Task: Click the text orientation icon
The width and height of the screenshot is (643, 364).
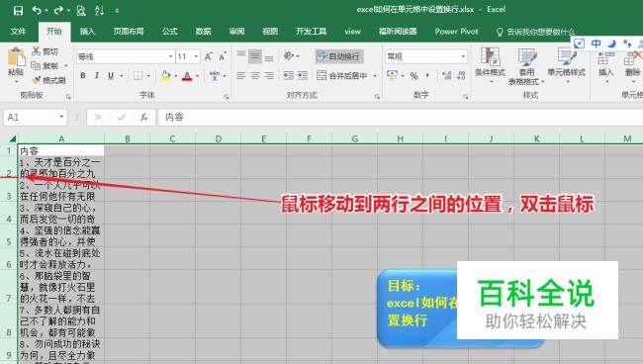Action: point(290,56)
